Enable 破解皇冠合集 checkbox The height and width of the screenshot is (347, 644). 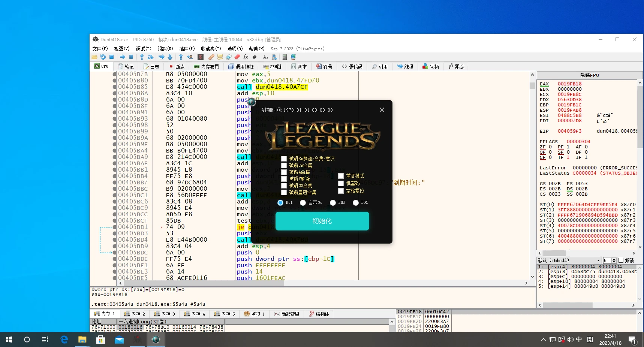coord(284,192)
